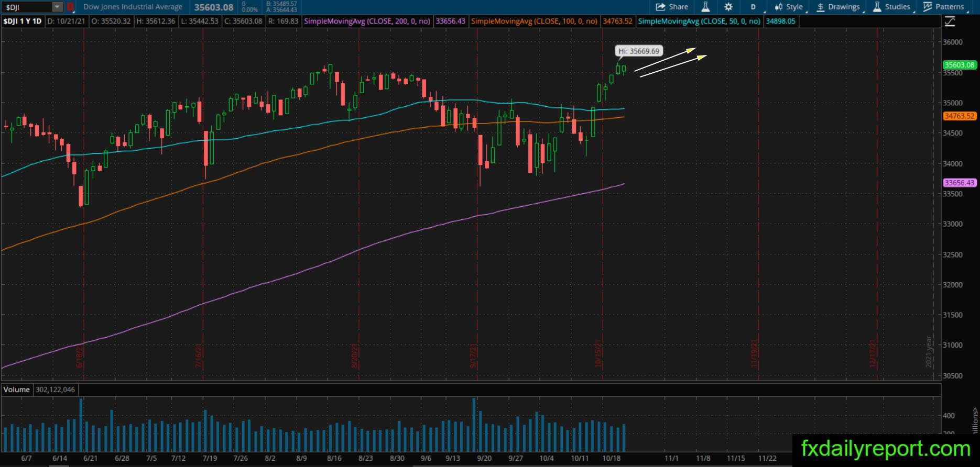Click the 36000 price axis label
Image resolution: width=980 pixels, height=467 pixels.
pos(952,42)
